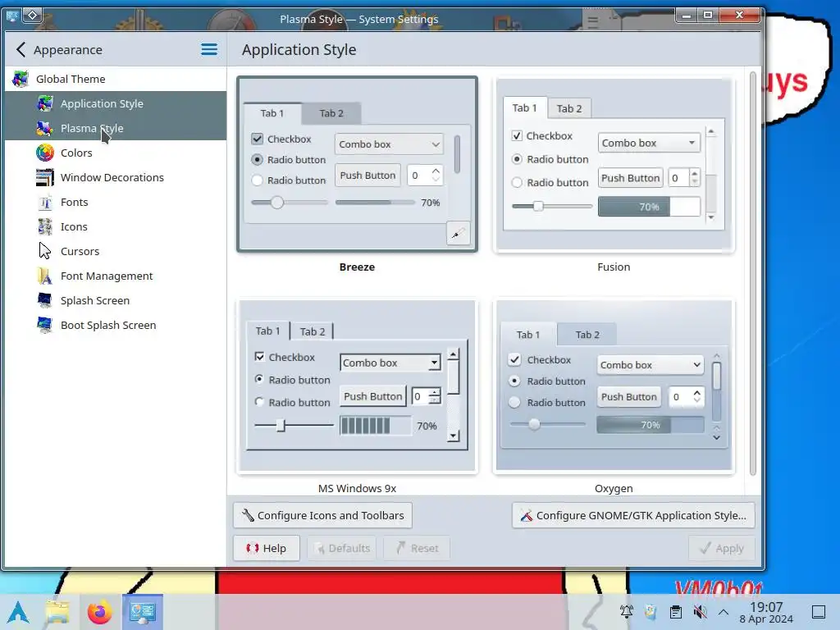Toggle the Checkbox in Breeze preview

tap(257, 139)
